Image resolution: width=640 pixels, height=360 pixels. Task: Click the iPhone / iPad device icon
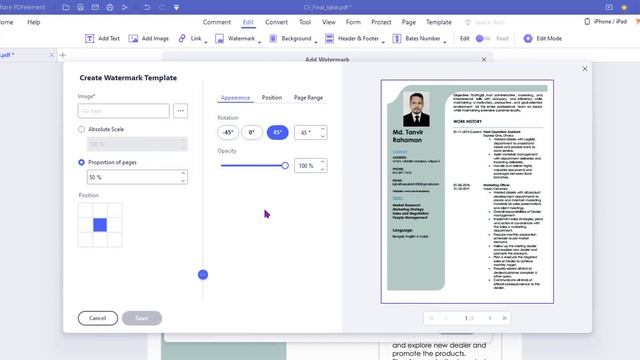click(x=587, y=22)
